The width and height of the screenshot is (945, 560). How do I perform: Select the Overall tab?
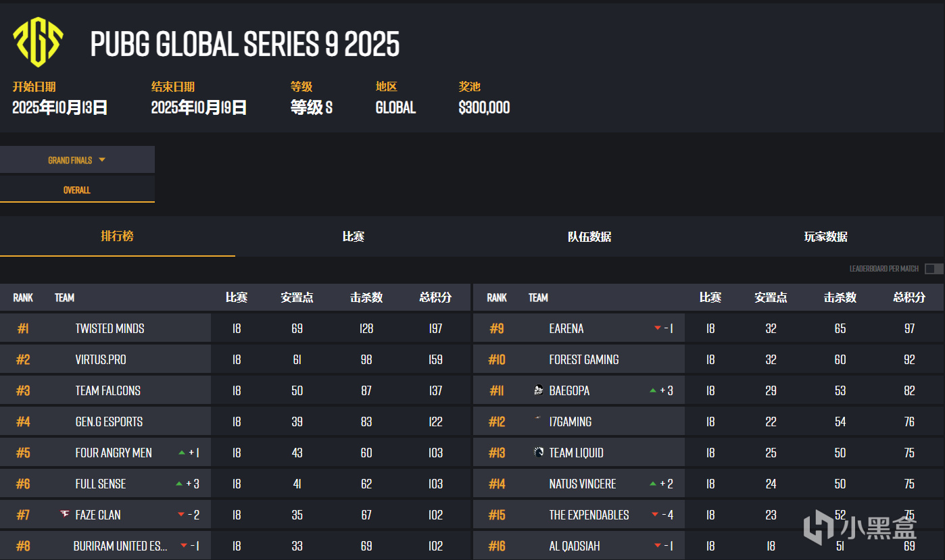(x=77, y=190)
